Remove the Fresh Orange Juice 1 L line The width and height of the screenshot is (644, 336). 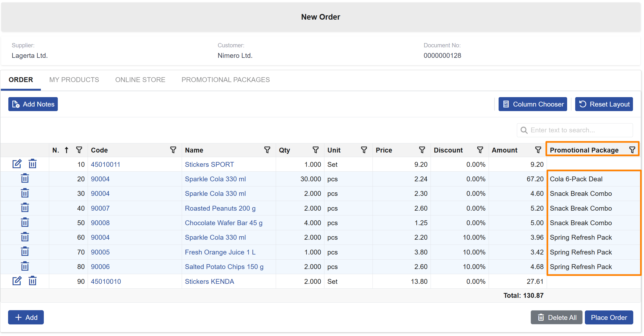(x=25, y=252)
